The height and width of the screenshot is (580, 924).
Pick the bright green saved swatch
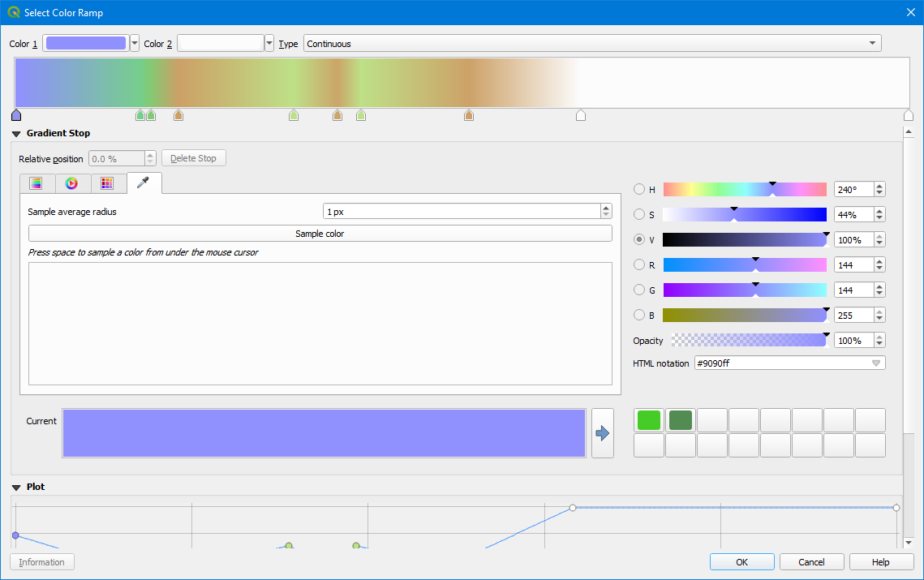point(649,420)
